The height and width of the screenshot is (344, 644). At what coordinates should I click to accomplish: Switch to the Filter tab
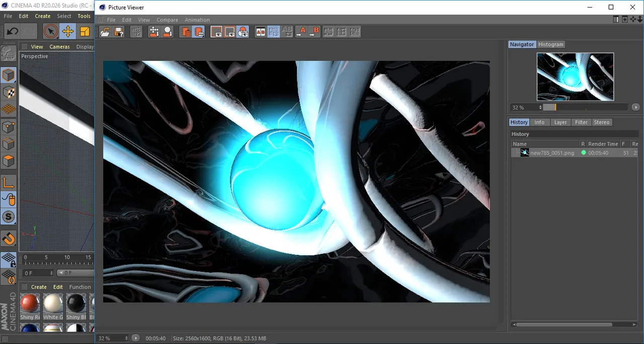581,122
